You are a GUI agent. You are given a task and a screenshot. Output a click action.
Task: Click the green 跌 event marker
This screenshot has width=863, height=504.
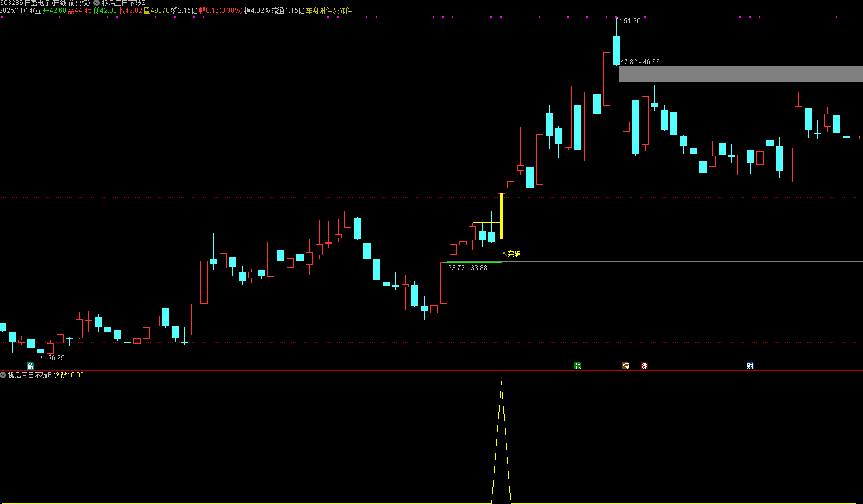[578, 366]
